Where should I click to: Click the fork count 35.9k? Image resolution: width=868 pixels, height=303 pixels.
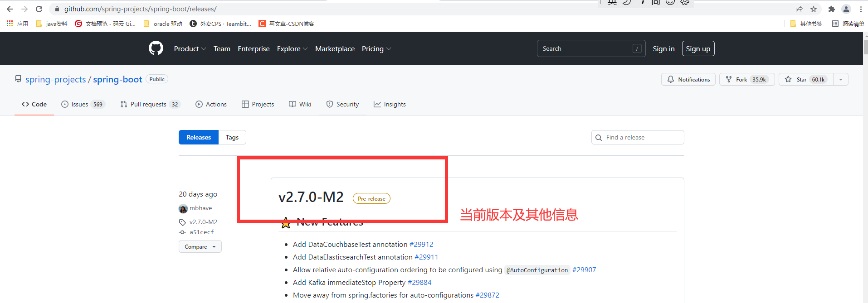coord(759,79)
